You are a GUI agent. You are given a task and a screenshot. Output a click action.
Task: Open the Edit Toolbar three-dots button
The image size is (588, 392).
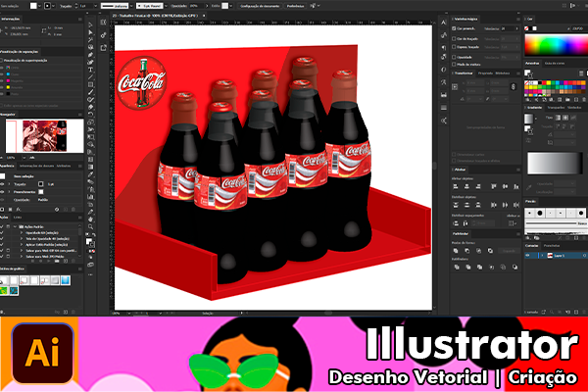tap(90, 274)
